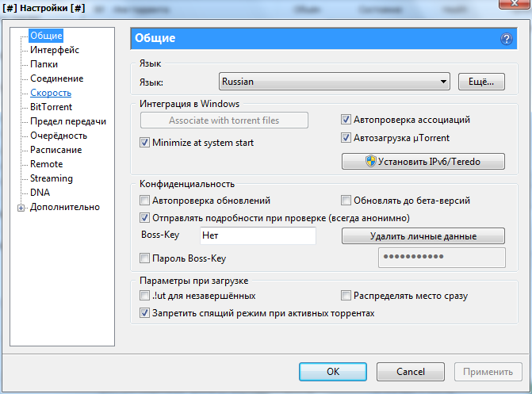The height and width of the screenshot is (394, 532).
Task: Enable Пароль Boss-Key checkbox
Action: point(144,258)
